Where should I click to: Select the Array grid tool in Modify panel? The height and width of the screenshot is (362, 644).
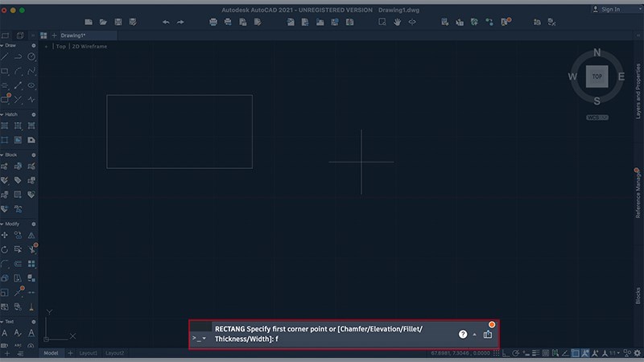pos(31,264)
